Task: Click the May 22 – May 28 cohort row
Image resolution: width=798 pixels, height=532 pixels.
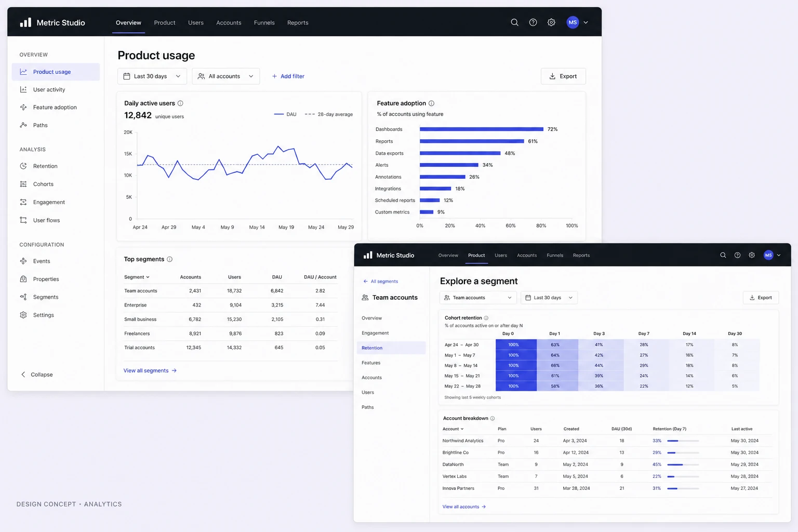Action: coord(602,386)
